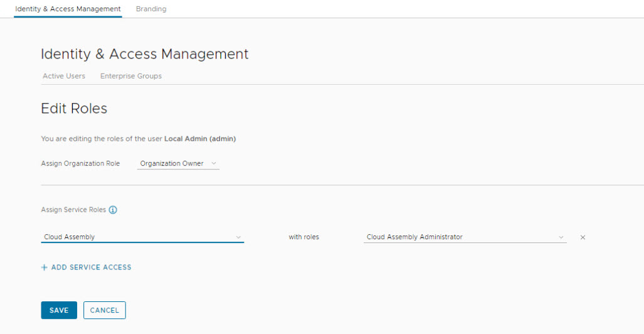Save the edited roles
The width and height of the screenshot is (644, 334).
[59, 310]
